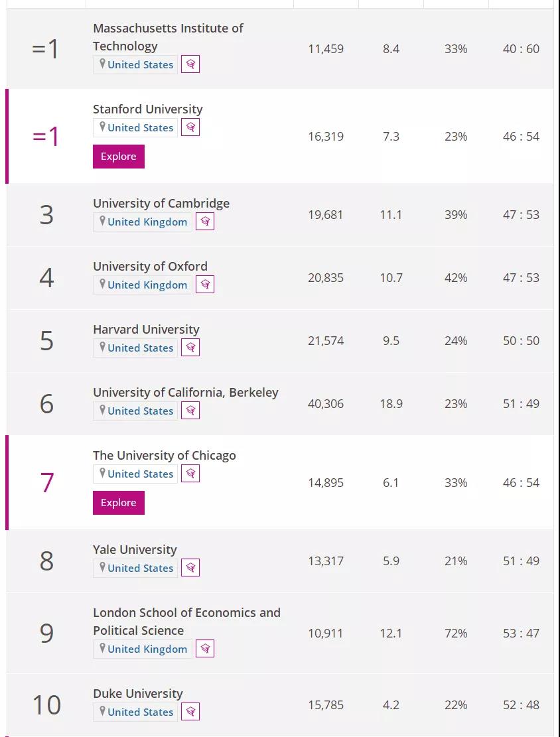Click graduation cap icon for University of Cambridge

click(205, 221)
